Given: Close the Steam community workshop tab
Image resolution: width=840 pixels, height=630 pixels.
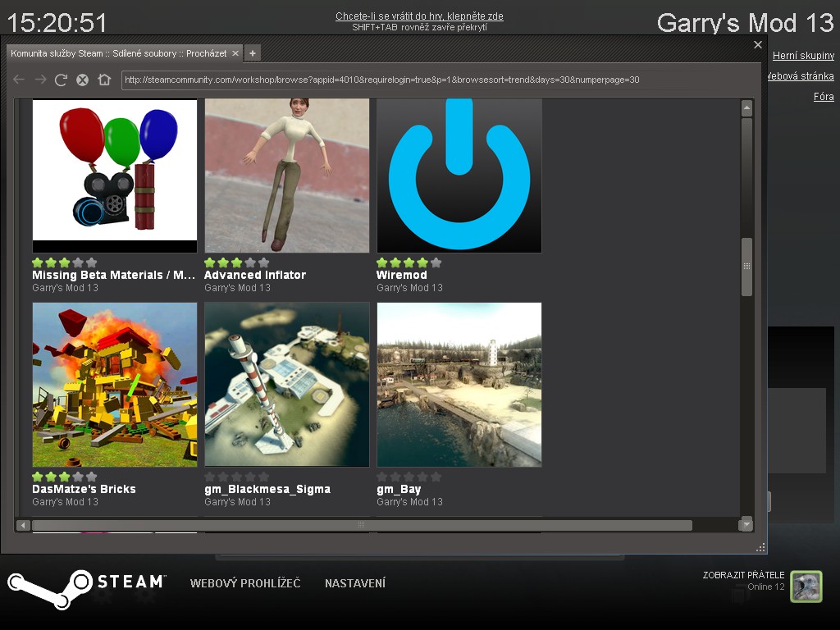Looking at the screenshot, I should tap(235, 53).
